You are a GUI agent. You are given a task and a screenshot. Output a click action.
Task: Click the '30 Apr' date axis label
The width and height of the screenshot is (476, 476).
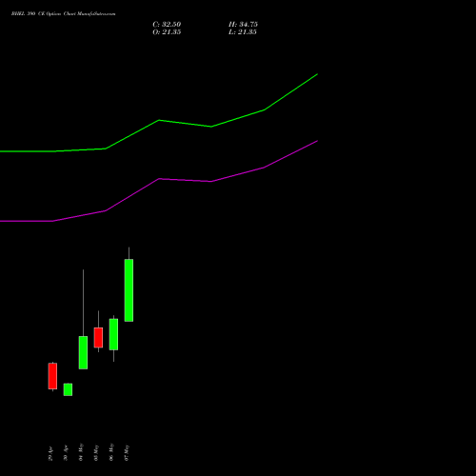(66, 453)
